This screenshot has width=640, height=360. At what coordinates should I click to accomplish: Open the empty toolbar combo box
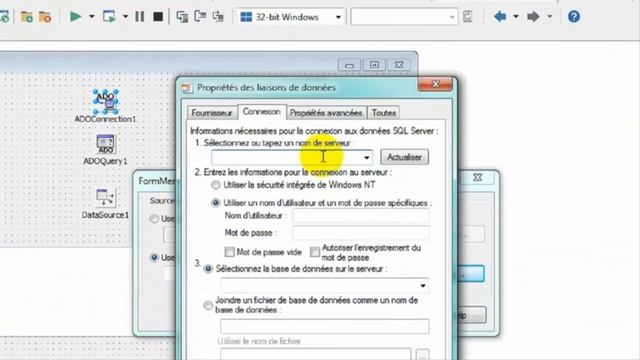point(404,17)
